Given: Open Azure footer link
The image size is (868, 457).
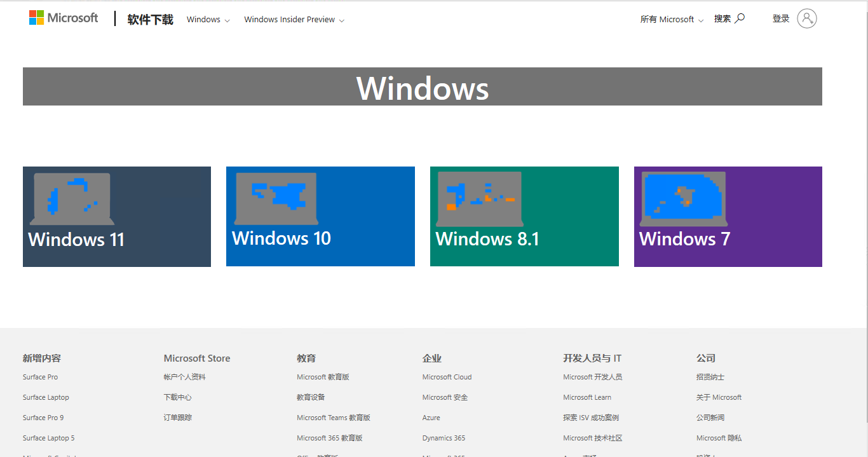Looking at the screenshot, I should [431, 418].
